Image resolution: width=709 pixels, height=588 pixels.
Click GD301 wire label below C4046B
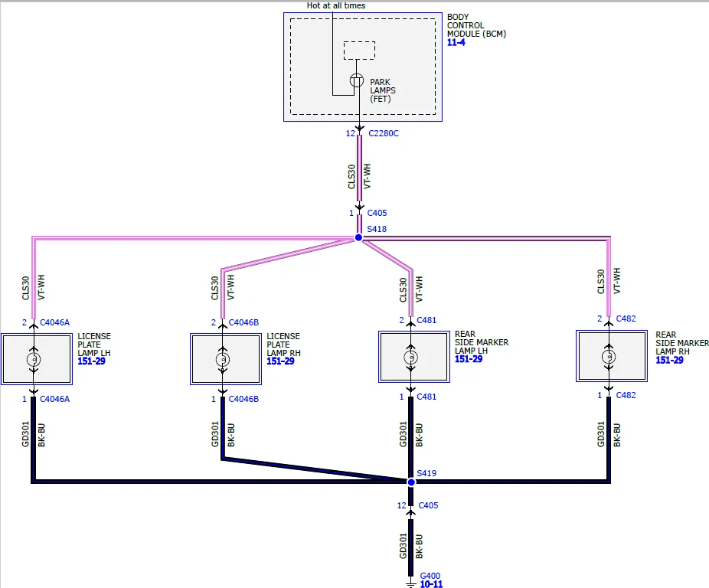(215, 434)
